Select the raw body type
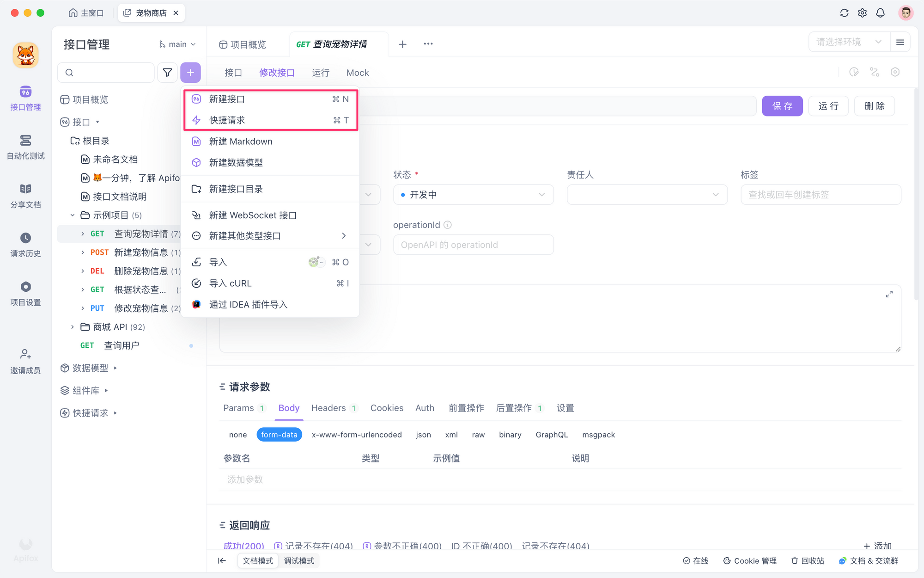This screenshot has width=924, height=578. (x=478, y=435)
